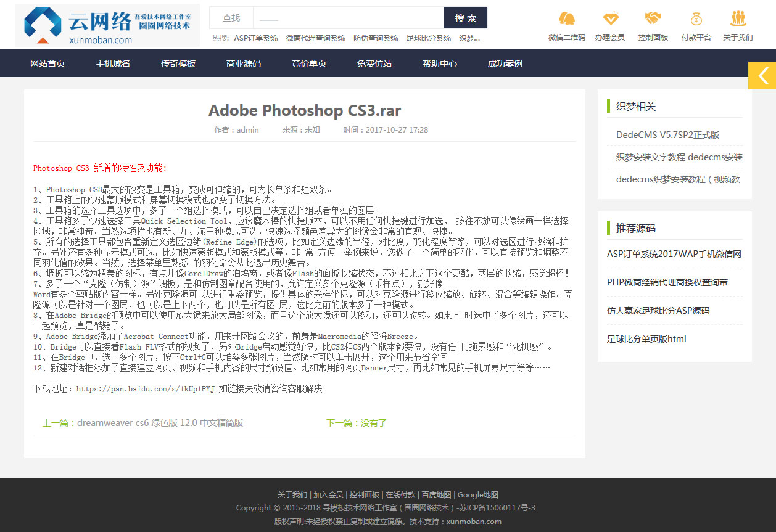Select 商业源码 in the navigation bar

click(x=244, y=63)
